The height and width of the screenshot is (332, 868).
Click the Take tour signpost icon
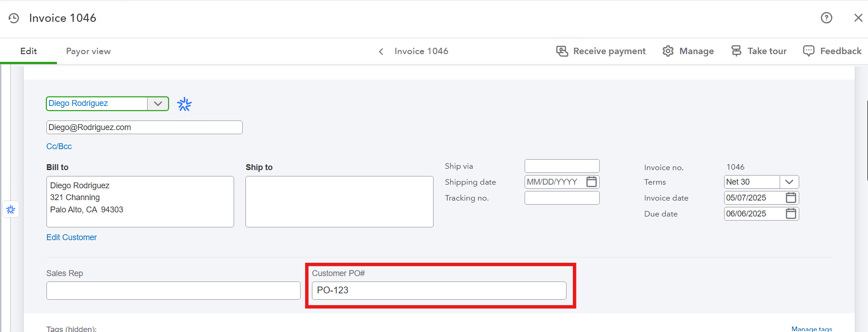point(736,50)
